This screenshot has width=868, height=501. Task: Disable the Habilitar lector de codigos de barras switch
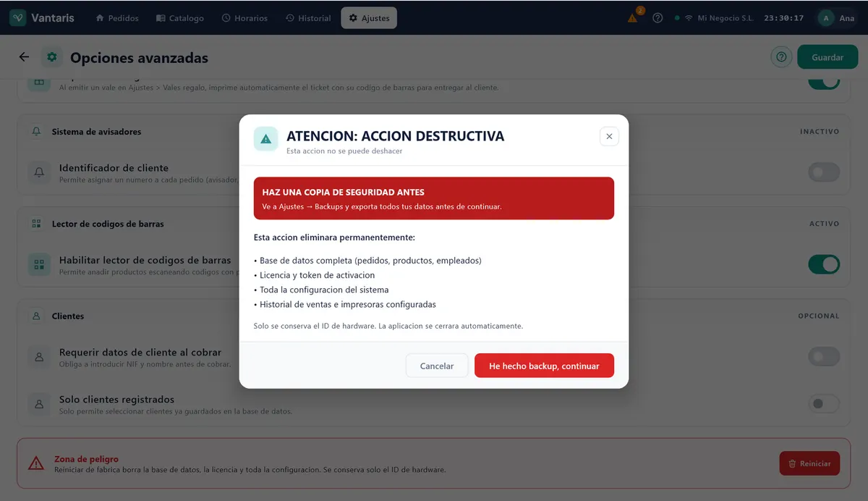824,264
